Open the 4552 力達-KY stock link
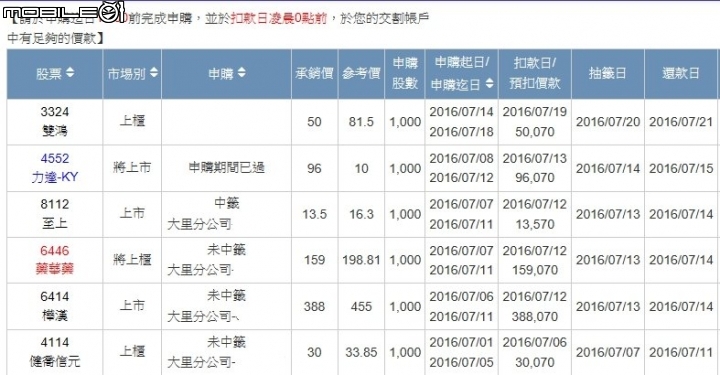720x375 pixels. click(55, 168)
